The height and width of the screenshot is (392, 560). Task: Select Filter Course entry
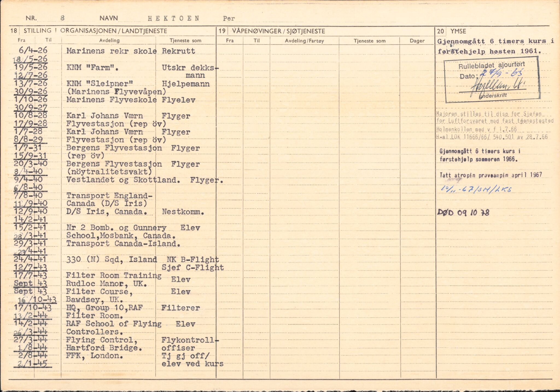(x=99, y=291)
